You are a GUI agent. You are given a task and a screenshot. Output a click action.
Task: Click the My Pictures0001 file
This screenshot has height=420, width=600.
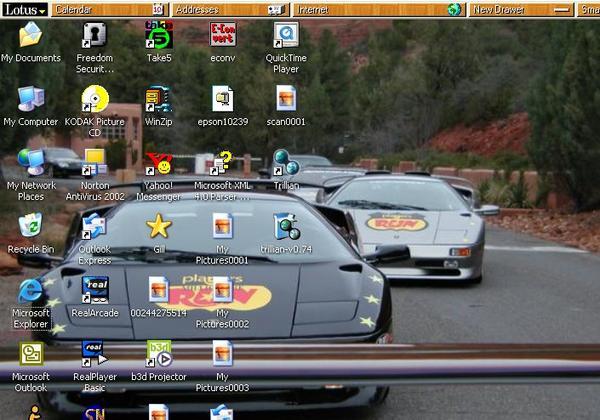[222, 226]
